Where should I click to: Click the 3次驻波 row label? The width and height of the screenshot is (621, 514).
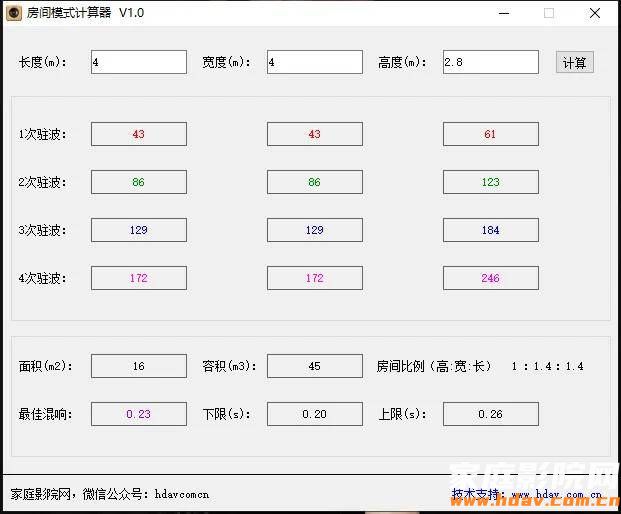point(42,230)
